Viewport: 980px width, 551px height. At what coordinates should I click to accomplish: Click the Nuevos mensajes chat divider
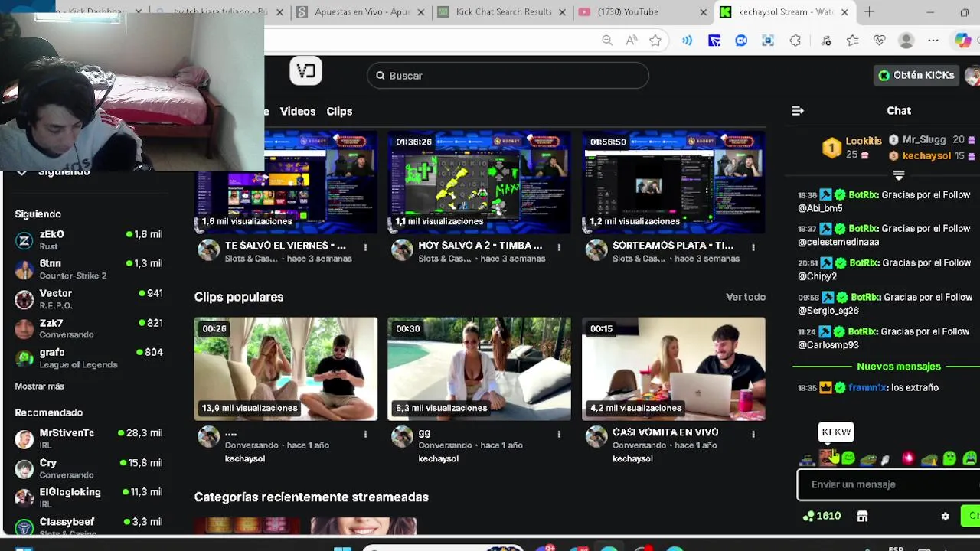(x=899, y=367)
